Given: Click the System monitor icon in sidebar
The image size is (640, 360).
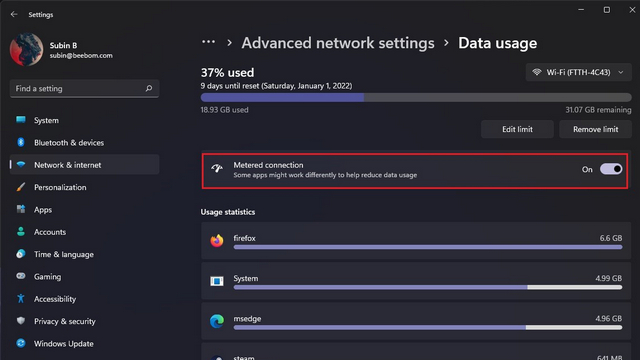Looking at the screenshot, I should [21, 120].
